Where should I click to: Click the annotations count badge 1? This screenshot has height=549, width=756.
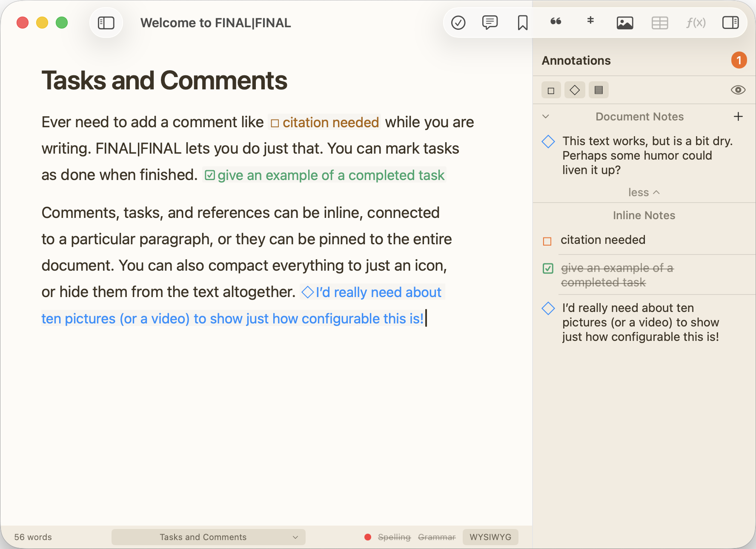tap(739, 60)
